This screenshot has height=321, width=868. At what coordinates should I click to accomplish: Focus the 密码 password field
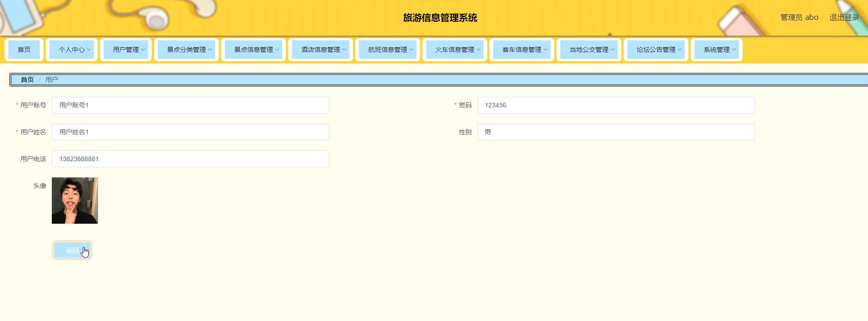click(616, 105)
